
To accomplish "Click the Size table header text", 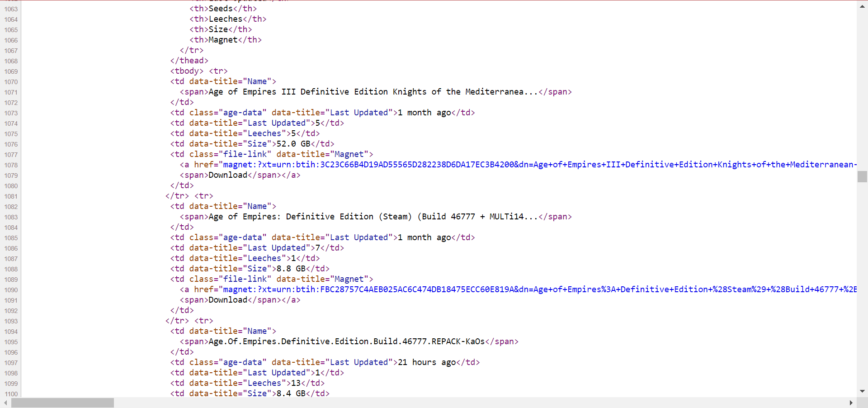I will click(218, 29).
